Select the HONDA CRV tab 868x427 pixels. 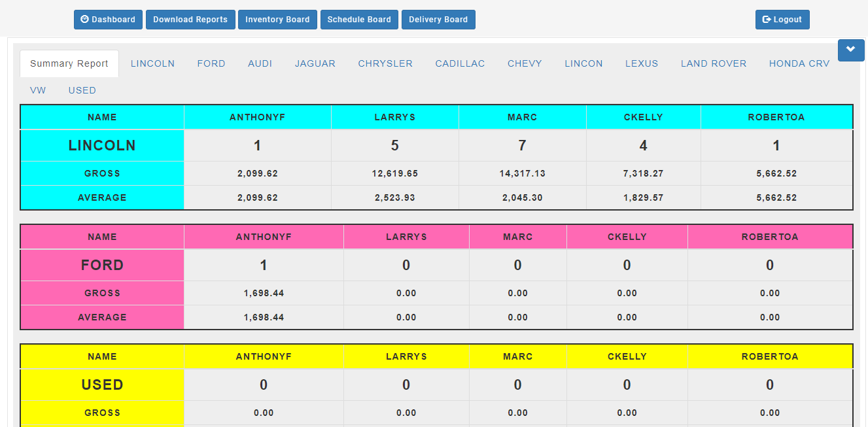(x=799, y=63)
